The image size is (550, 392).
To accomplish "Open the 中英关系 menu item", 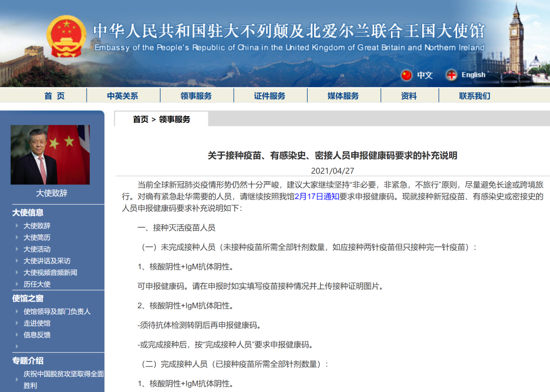I will [x=122, y=96].
